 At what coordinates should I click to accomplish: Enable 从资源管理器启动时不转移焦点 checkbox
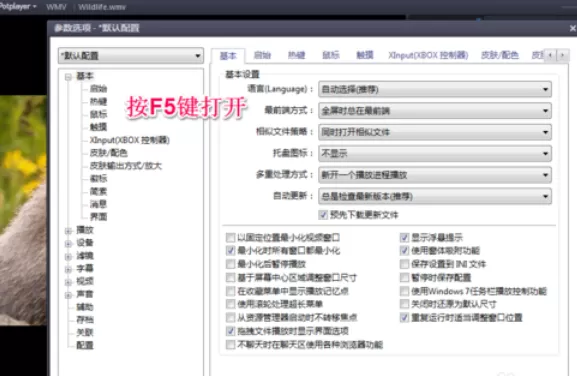click(231, 318)
